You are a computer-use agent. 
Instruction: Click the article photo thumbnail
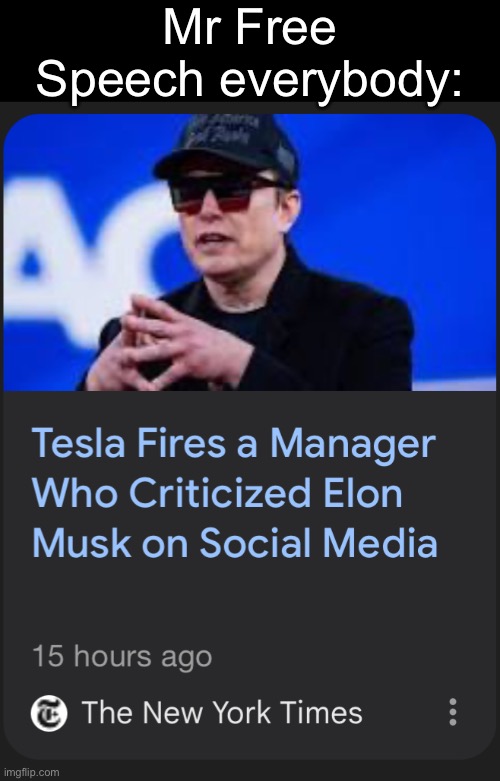click(250, 252)
